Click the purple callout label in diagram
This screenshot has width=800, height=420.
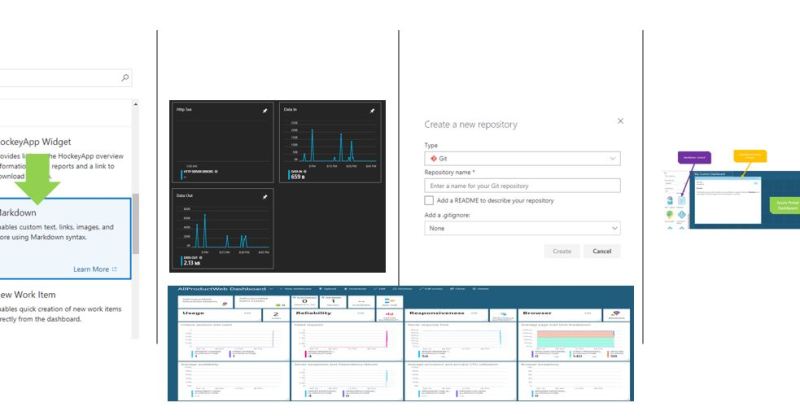(694, 158)
